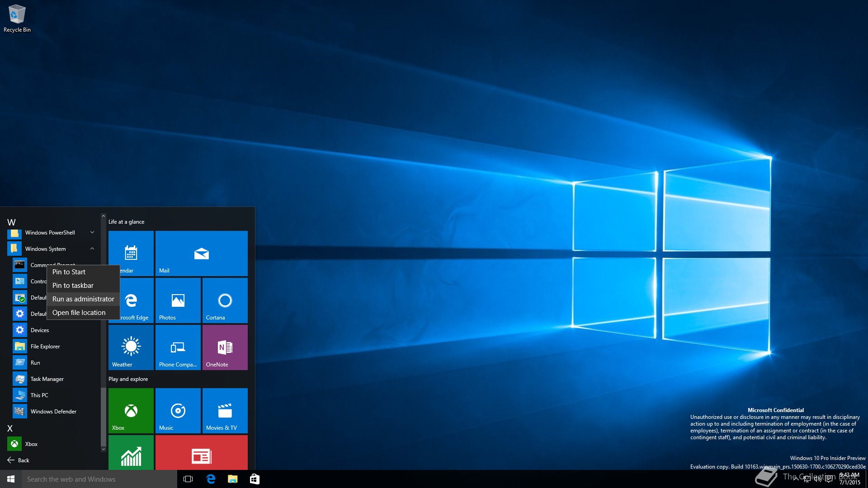This screenshot has height=488, width=868.
Task: Launch Run from the app list
Action: (53, 363)
